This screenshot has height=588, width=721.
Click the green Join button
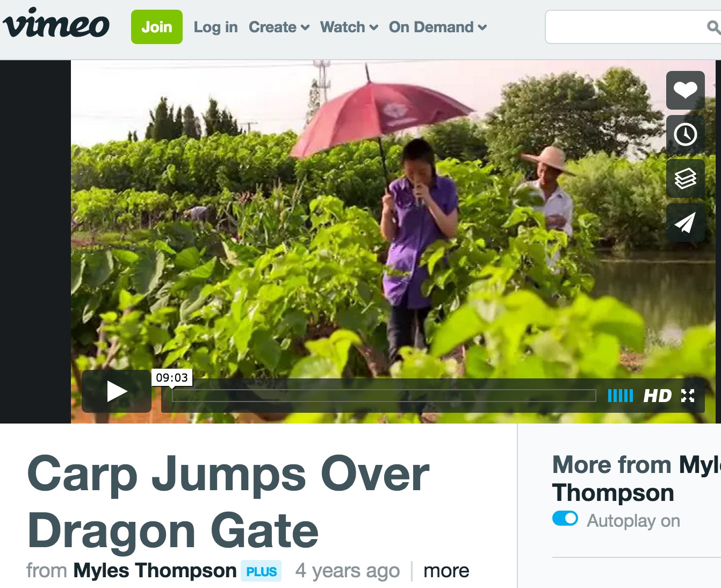point(157,27)
